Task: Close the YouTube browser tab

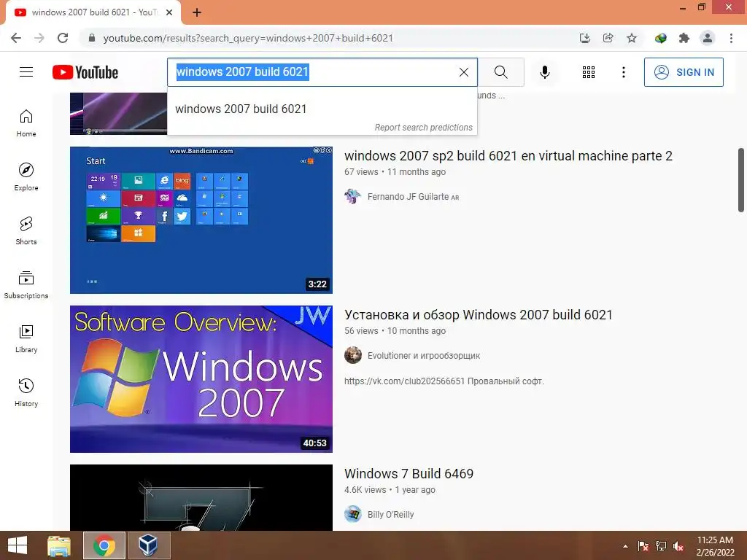Action: (x=169, y=12)
